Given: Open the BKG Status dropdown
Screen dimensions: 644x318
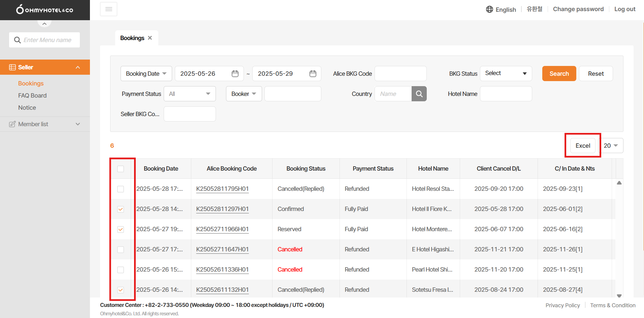Looking at the screenshot, I should (506, 74).
